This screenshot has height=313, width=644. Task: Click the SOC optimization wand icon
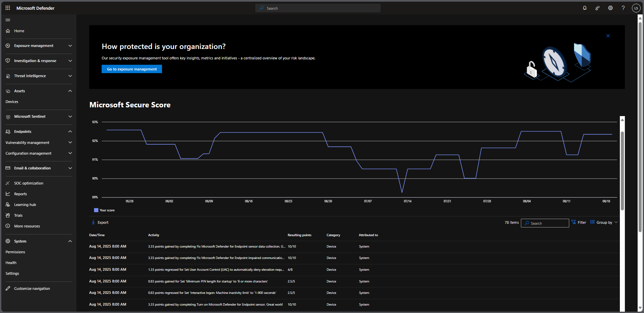(x=8, y=183)
